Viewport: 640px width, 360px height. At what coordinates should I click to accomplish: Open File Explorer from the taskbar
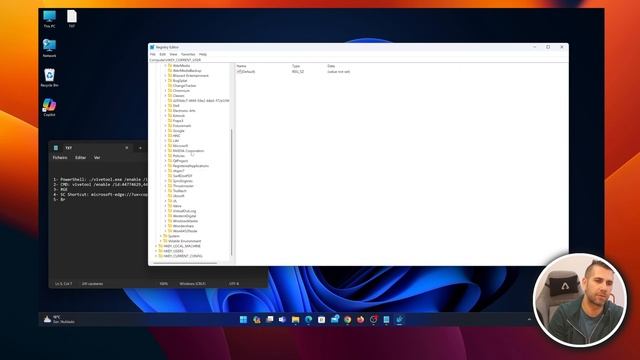click(296, 320)
